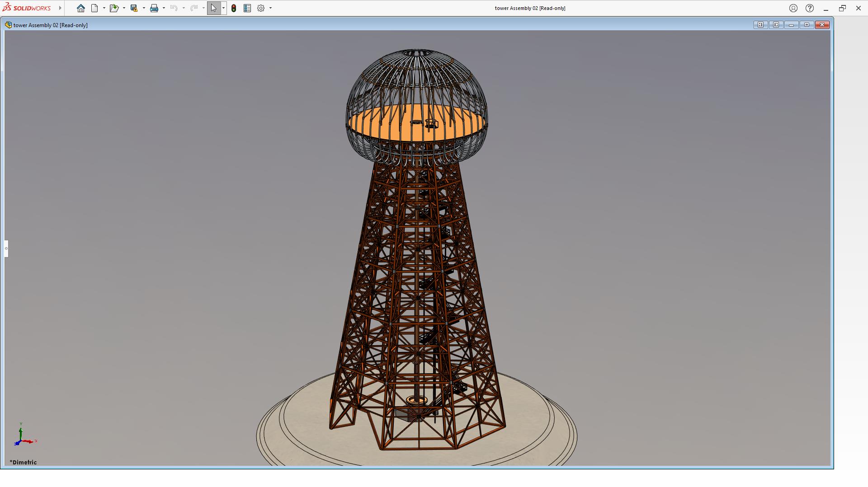This screenshot has width=868, height=487.
Task: Expand the SOLIDWORKS menu flyout arrow
Action: (x=60, y=8)
